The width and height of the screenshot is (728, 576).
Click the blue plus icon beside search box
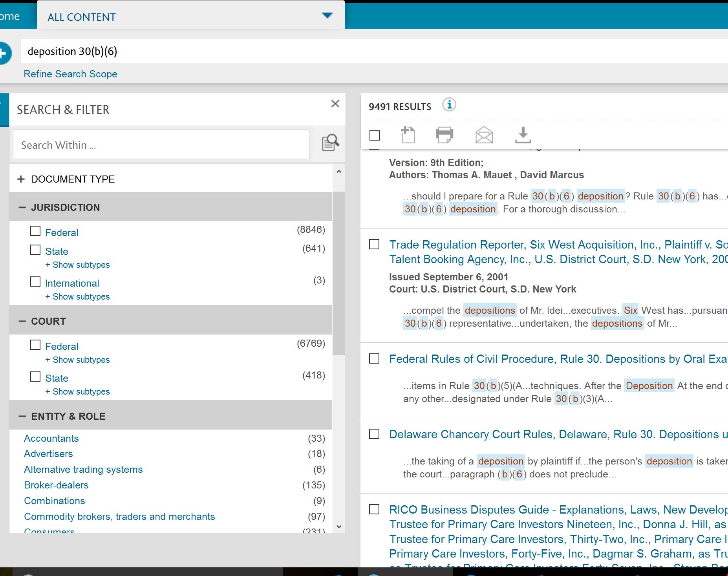(x=4, y=53)
